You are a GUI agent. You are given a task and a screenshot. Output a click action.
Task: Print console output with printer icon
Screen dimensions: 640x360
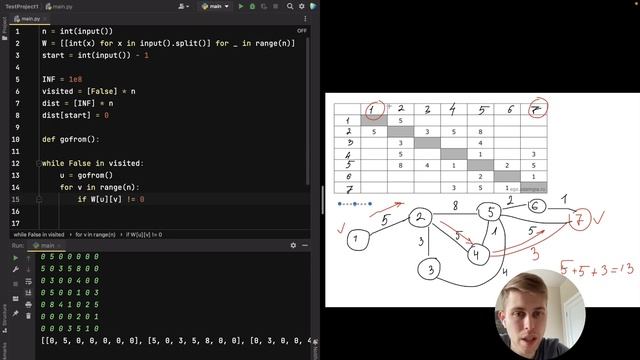pos(28,304)
